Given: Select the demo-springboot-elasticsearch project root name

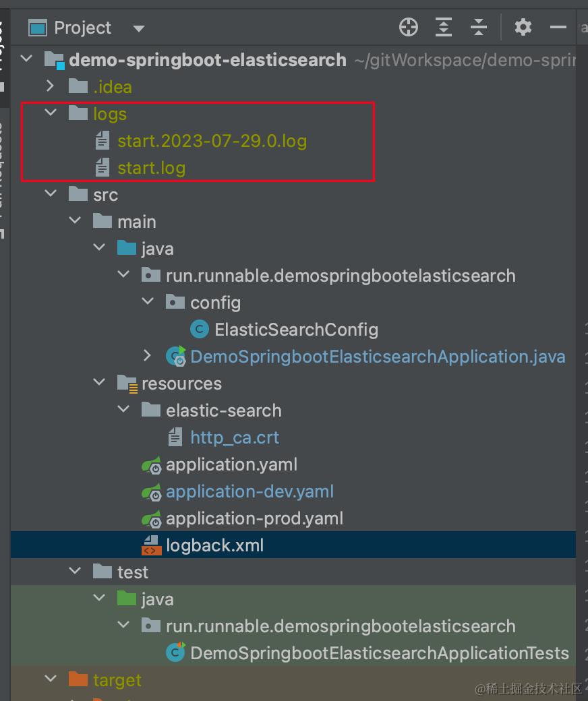Looking at the screenshot, I should (208, 60).
